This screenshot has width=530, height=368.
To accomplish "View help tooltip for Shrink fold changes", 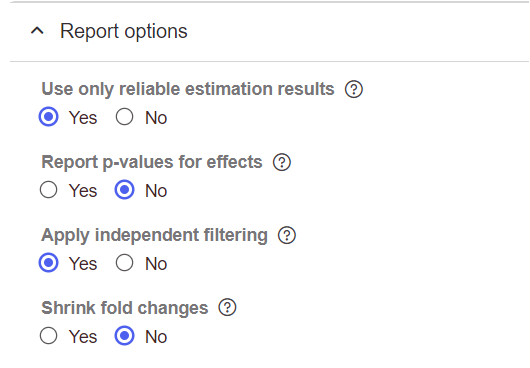I will coord(227,308).
